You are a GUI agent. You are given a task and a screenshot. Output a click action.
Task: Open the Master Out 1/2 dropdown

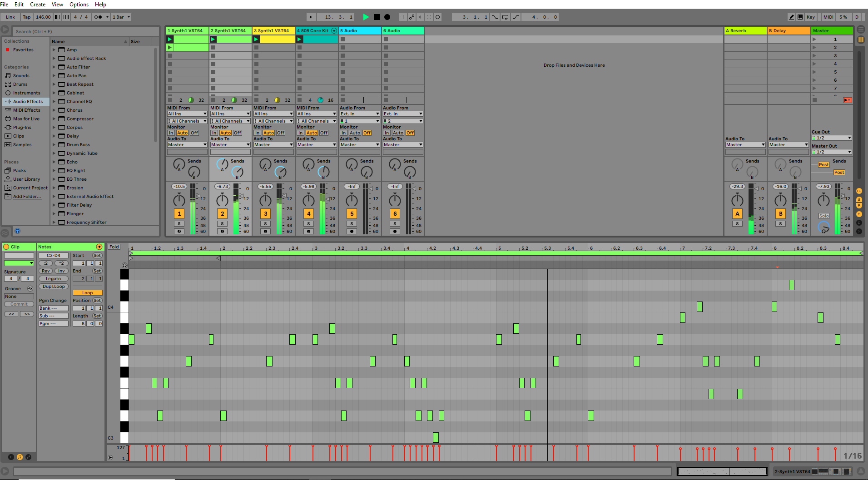pos(832,152)
